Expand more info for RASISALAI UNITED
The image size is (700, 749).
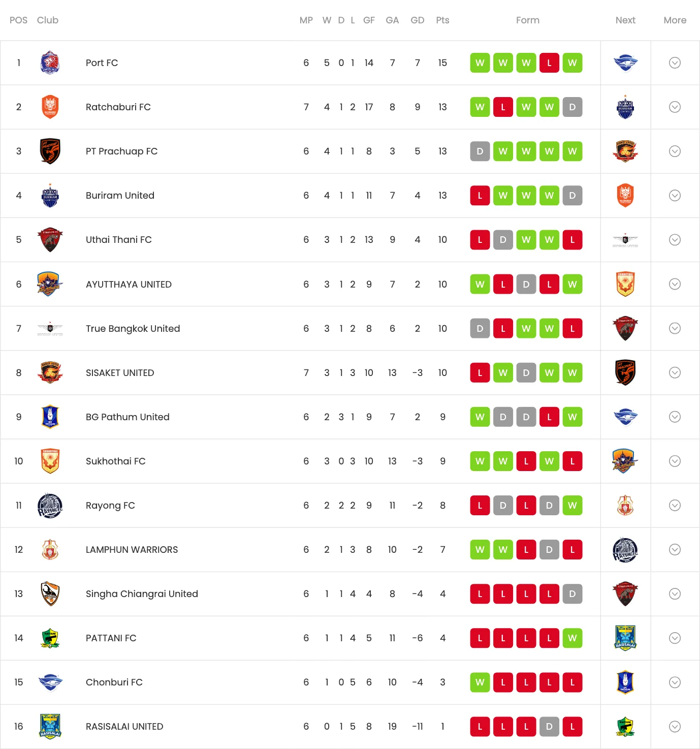coord(675,726)
